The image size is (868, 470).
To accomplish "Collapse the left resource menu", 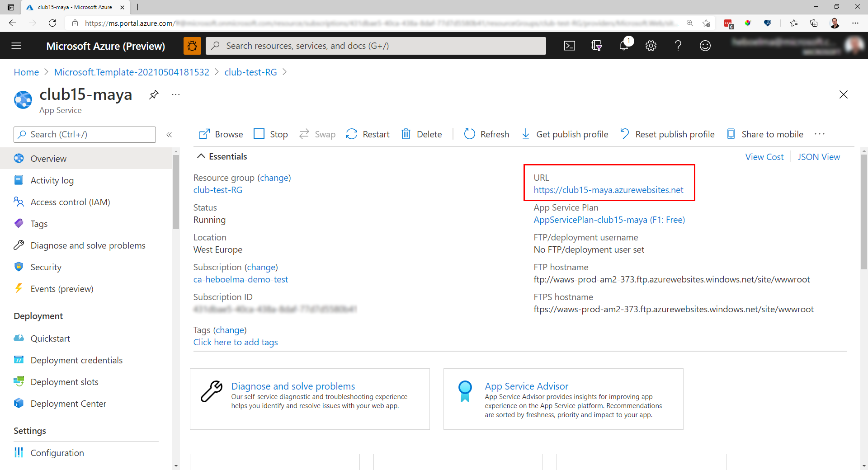I will pyautogui.click(x=169, y=135).
